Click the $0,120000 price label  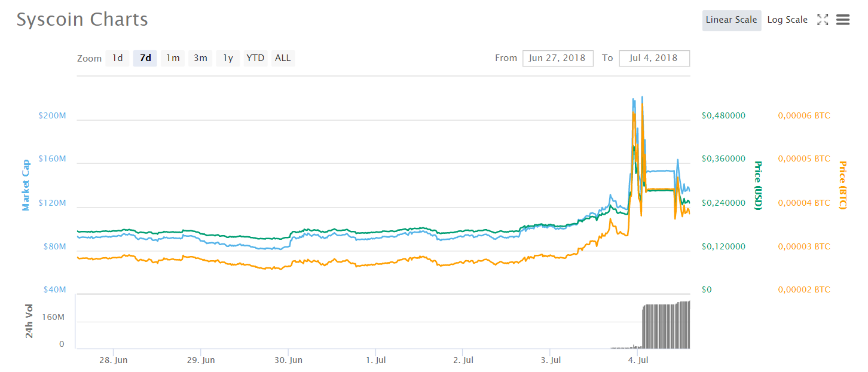pyautogui.click(x=723, y=246)
